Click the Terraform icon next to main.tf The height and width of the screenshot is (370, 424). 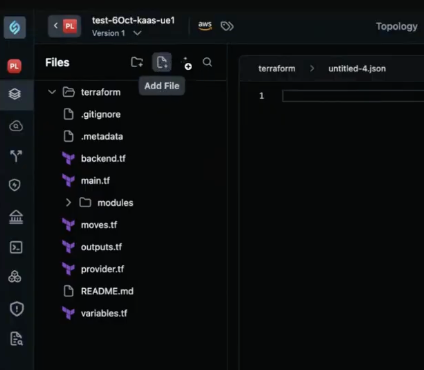68,181
